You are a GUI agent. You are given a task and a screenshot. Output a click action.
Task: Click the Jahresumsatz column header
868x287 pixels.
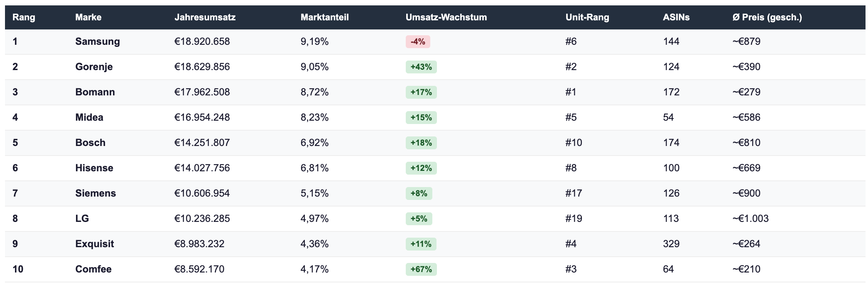tap(205, 17)
